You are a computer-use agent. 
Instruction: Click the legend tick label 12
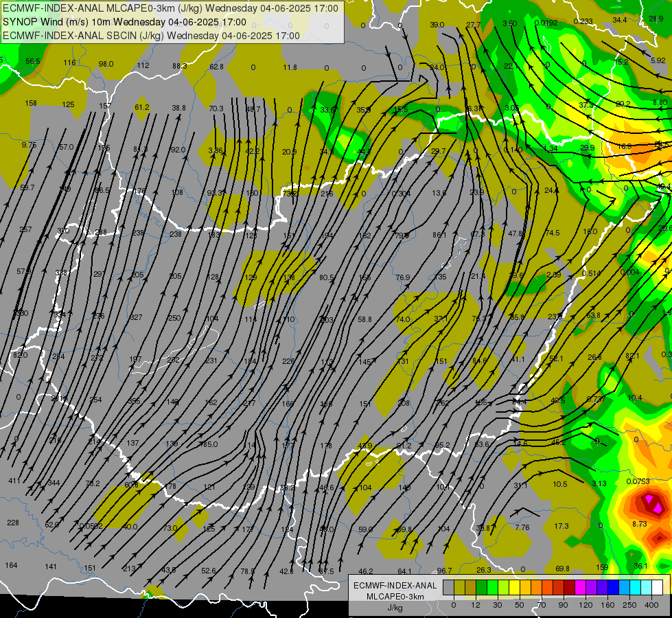tap(475, 605)
